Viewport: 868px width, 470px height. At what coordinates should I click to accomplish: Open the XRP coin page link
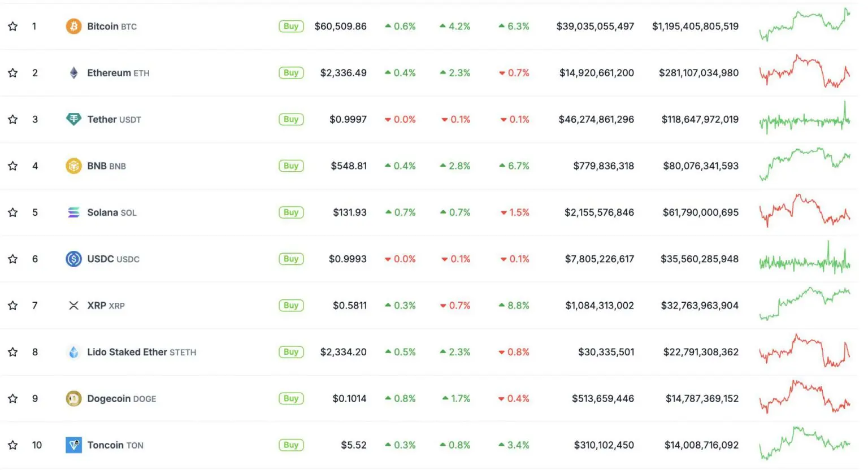(x=106, y=306)
